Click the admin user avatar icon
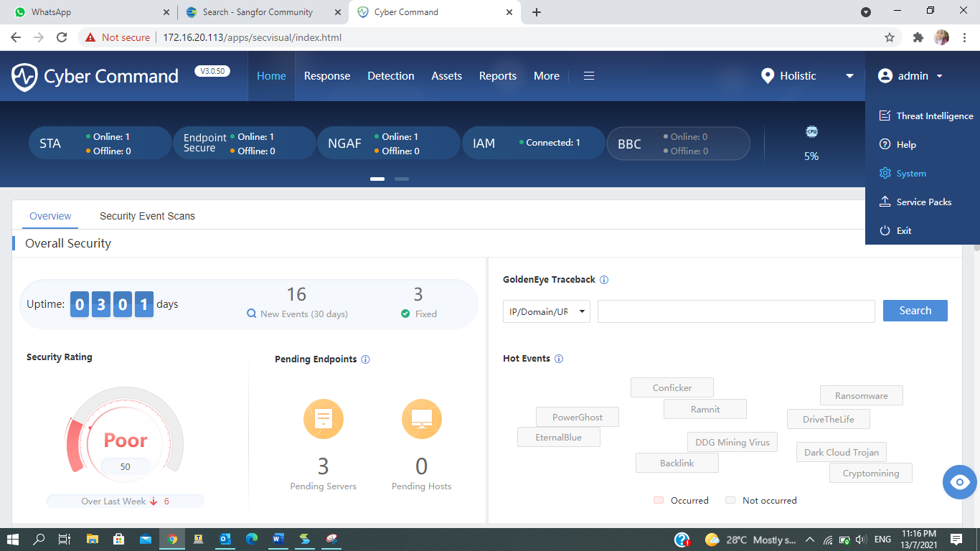 (x=885, y=76)
